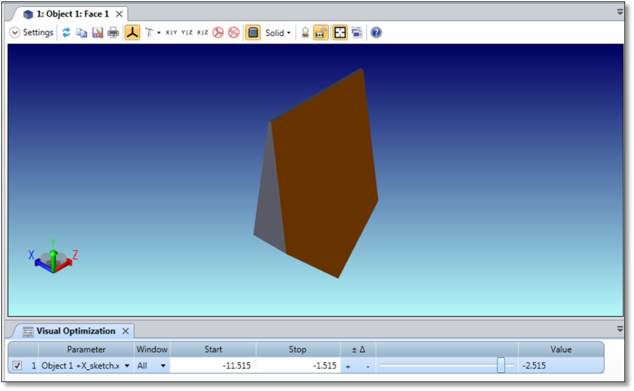Click the Value column header
This screenshot has width=634, height=391.
click(561, 349)
